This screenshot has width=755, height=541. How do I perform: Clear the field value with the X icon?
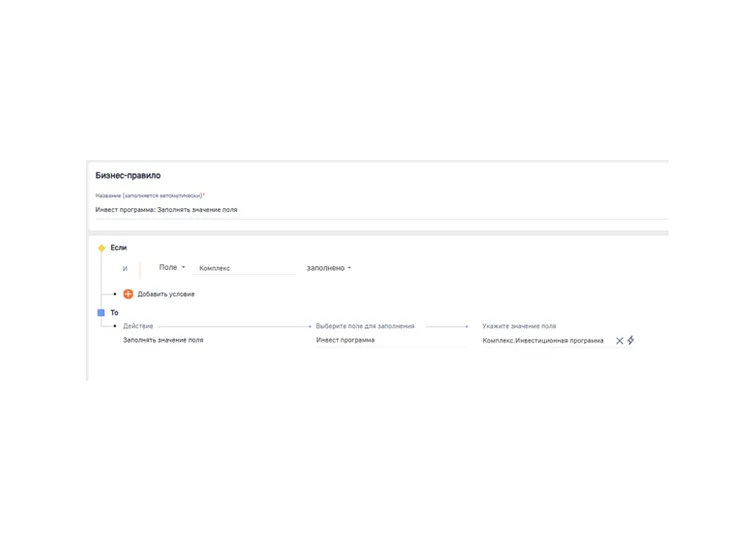(620, 341)
